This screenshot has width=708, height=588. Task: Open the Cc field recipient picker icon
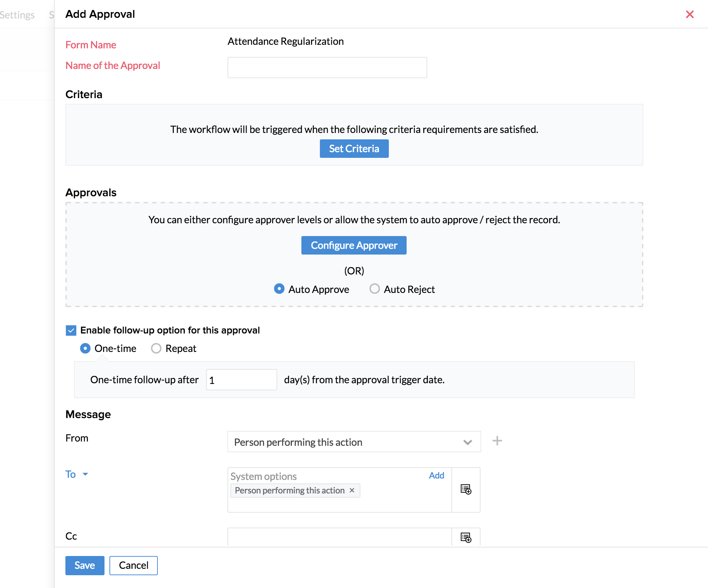[466, 537]
